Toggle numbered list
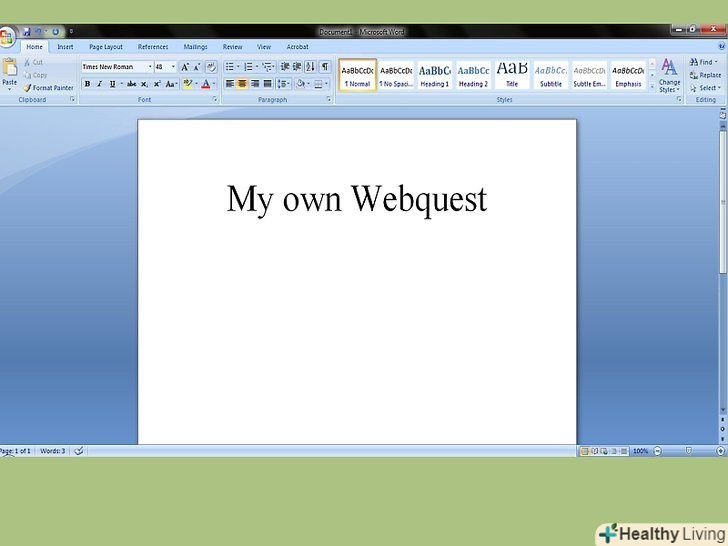The width and height of the screenshot is (728, 546). coord(248,67)
